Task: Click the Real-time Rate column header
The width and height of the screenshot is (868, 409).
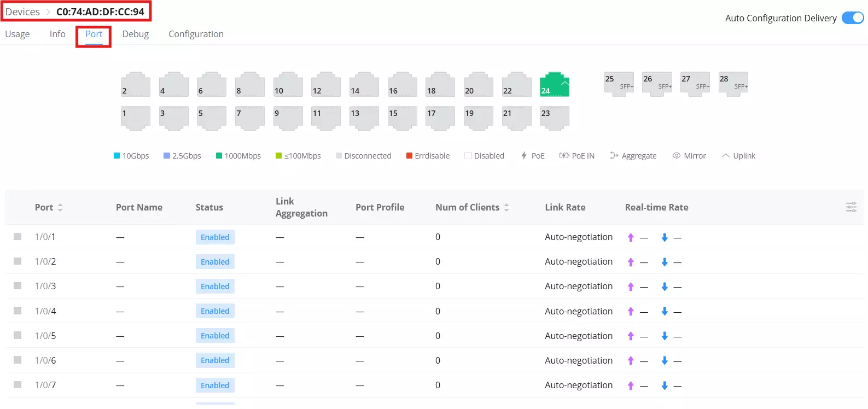Action: [x=657, y=207]
